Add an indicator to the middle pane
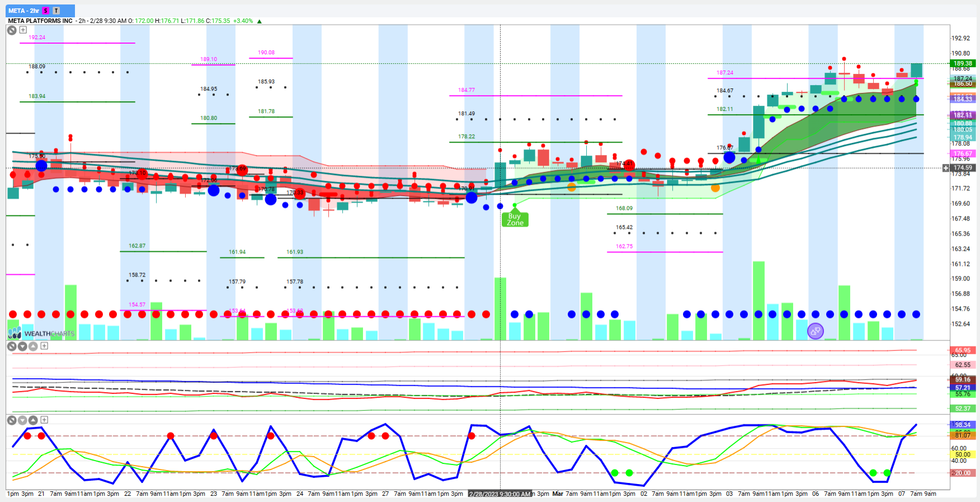The image size is (980, 502). [44, 346]
